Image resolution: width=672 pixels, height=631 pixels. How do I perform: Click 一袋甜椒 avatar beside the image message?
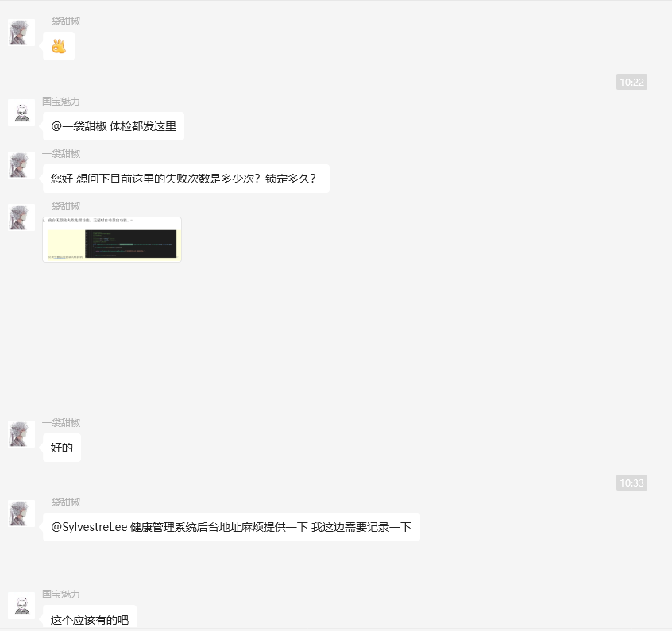point(21,217)
